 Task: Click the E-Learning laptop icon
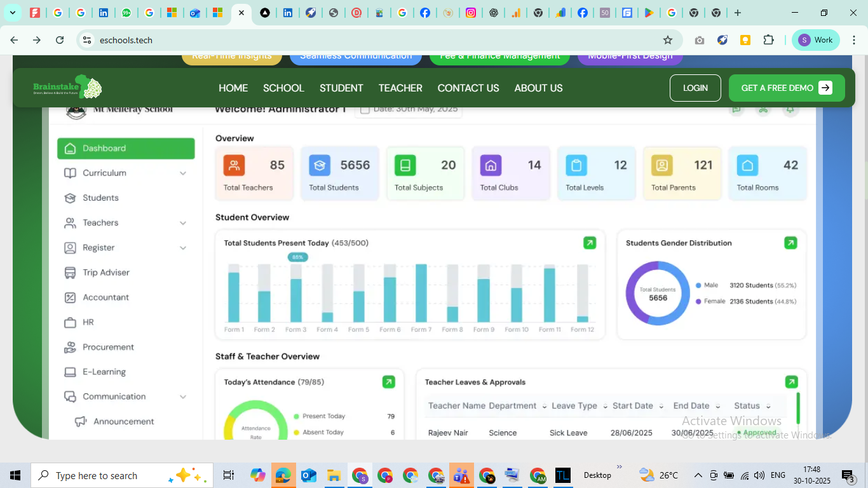coord(71,372)
